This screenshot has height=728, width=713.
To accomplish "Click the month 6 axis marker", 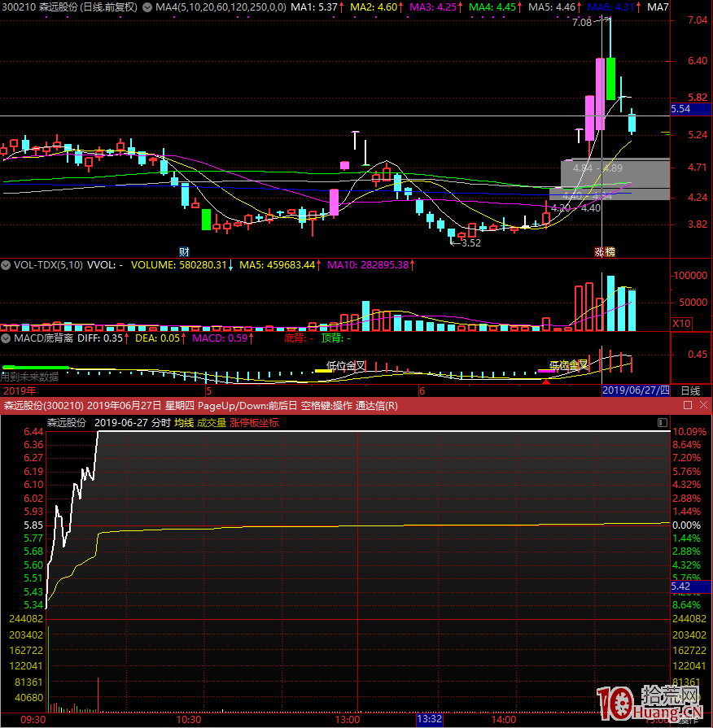I will [422, 391].
